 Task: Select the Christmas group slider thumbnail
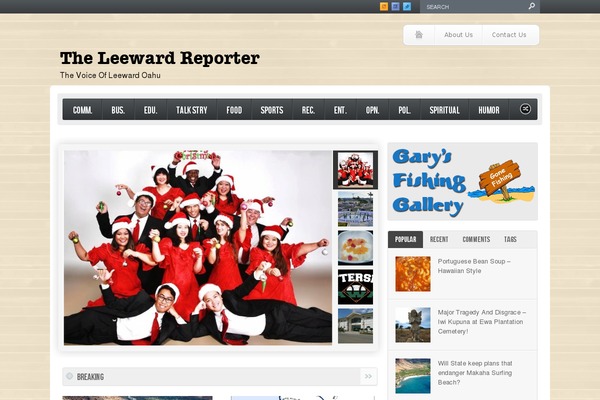point(355,170)
